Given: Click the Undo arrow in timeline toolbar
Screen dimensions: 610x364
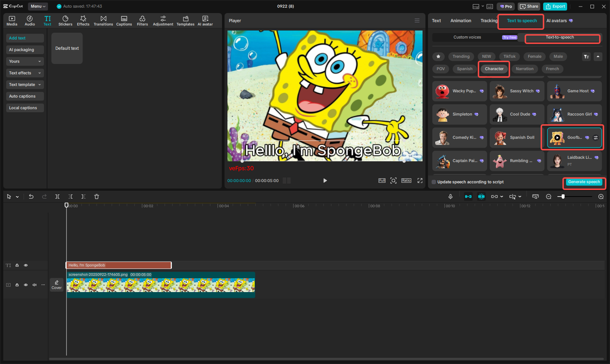Looking at the screenshot, I should tap(31, 197).
